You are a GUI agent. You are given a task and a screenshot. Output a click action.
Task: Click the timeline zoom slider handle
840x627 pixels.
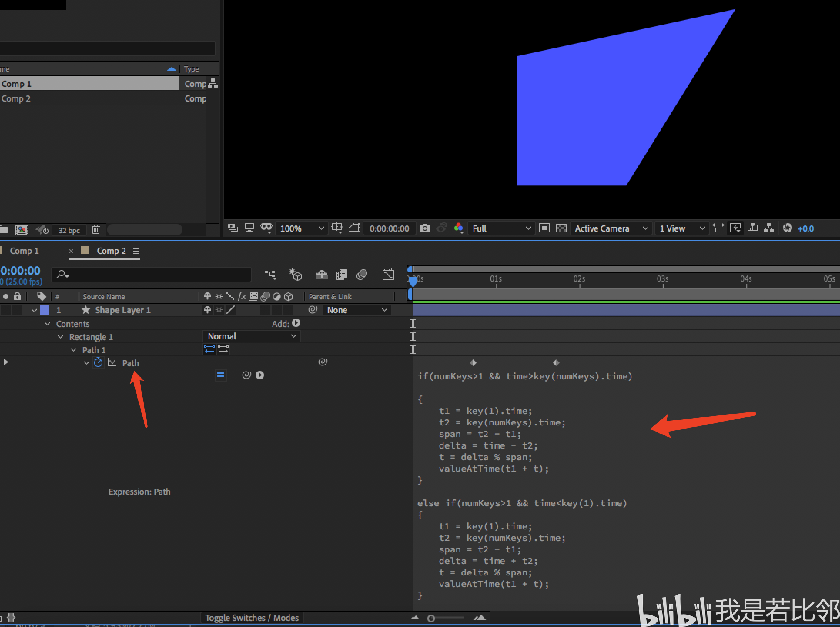(x=431, y=619)
